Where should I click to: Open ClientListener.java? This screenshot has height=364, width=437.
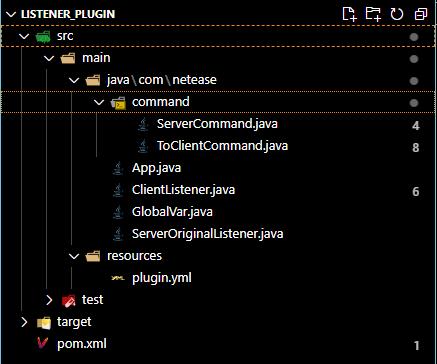183,190
